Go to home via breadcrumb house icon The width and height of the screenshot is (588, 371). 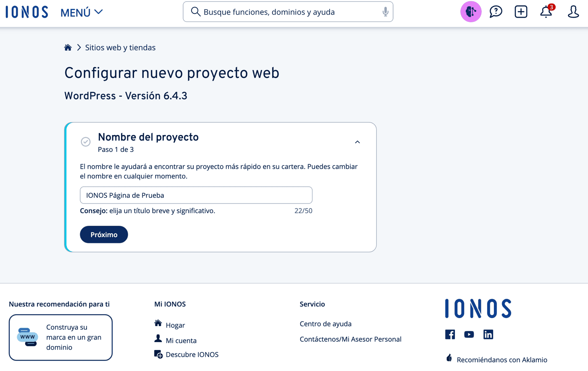[x=68, y=47]
